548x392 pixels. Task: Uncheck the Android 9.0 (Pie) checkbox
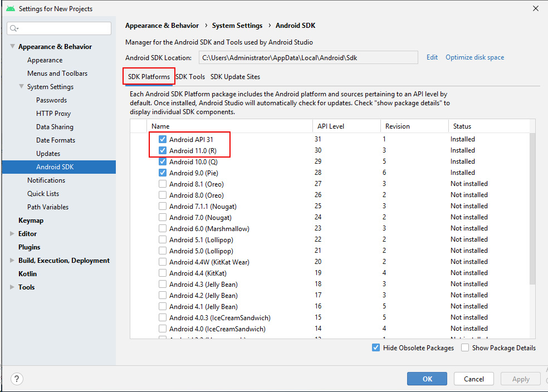click(163, 173)
